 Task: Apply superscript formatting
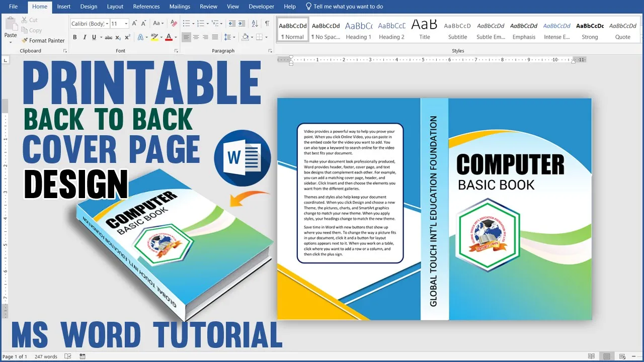(127, 37)
